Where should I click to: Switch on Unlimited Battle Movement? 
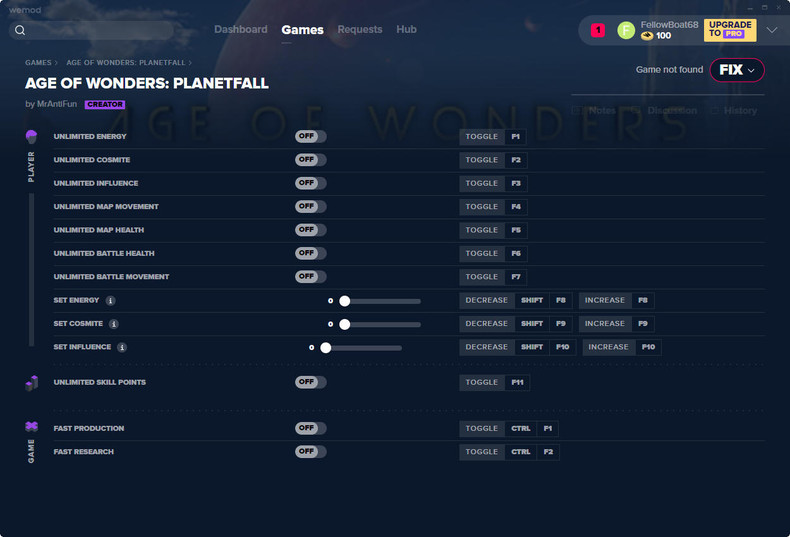click(311, 277)
